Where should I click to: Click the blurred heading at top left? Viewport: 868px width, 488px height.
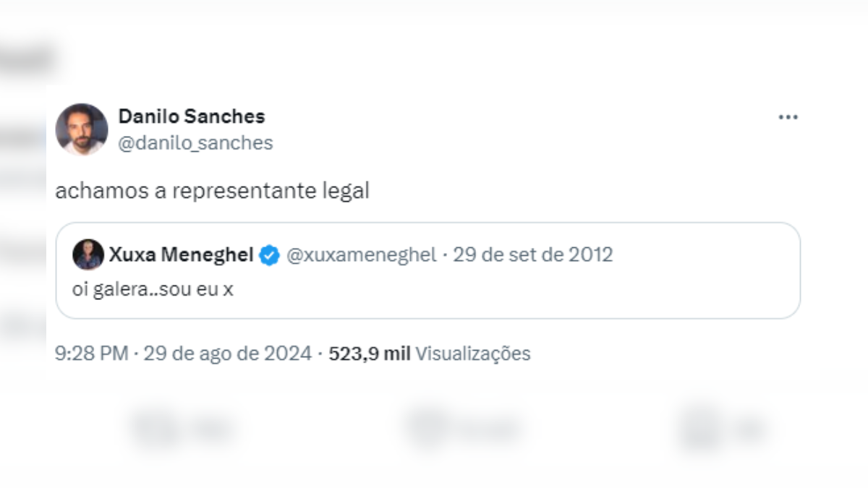coord(29,59)
